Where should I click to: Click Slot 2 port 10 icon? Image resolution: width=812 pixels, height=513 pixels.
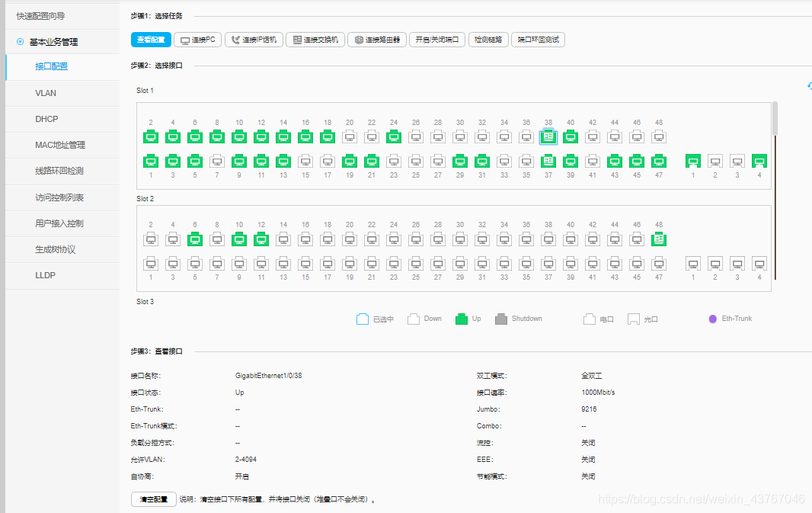click(x=238, y=239)
